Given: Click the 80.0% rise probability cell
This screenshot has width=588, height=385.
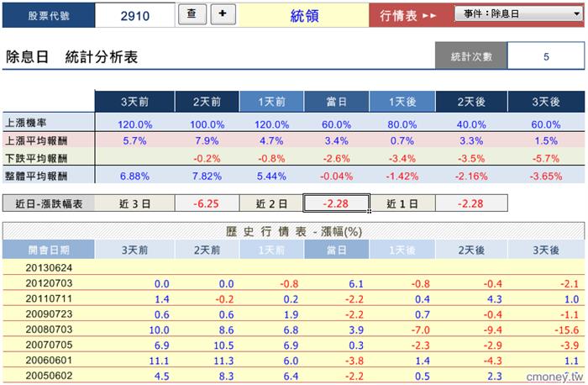Looking at the screenshot, I should (x=402, y=124).
